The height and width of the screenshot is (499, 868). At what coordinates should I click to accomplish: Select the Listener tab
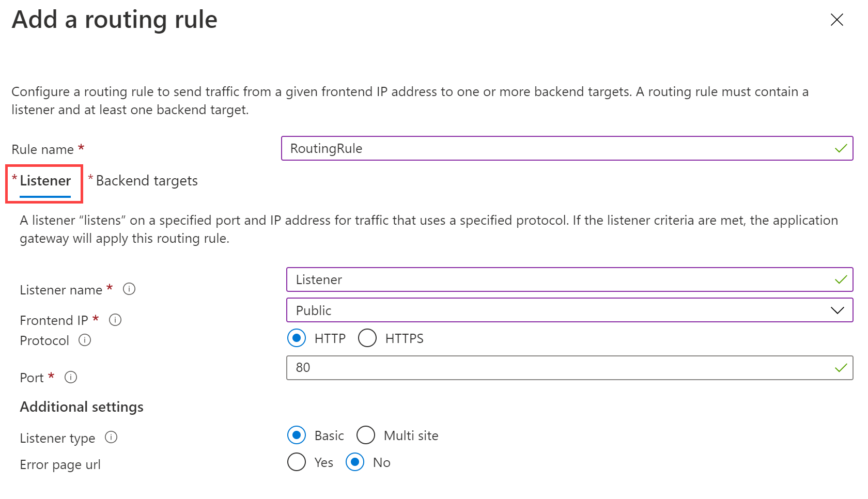[45, 181]
